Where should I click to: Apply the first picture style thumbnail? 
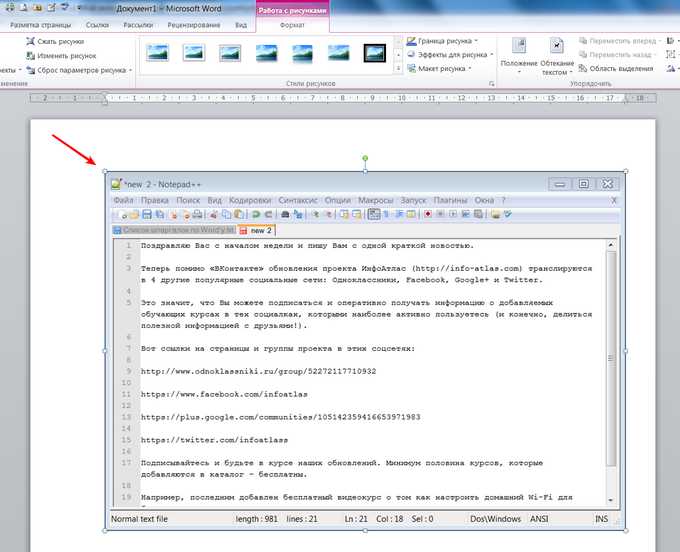[157, 53]
